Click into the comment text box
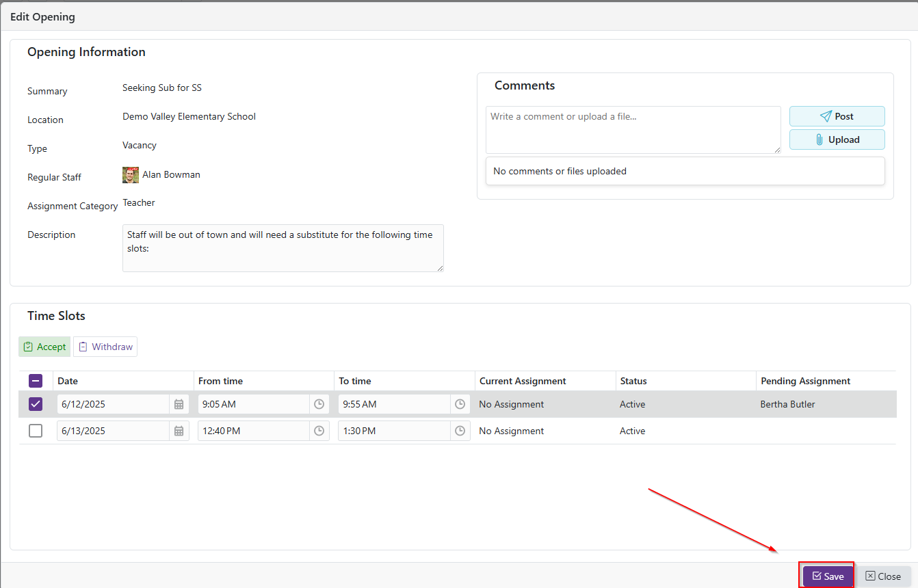 [633, 129]
